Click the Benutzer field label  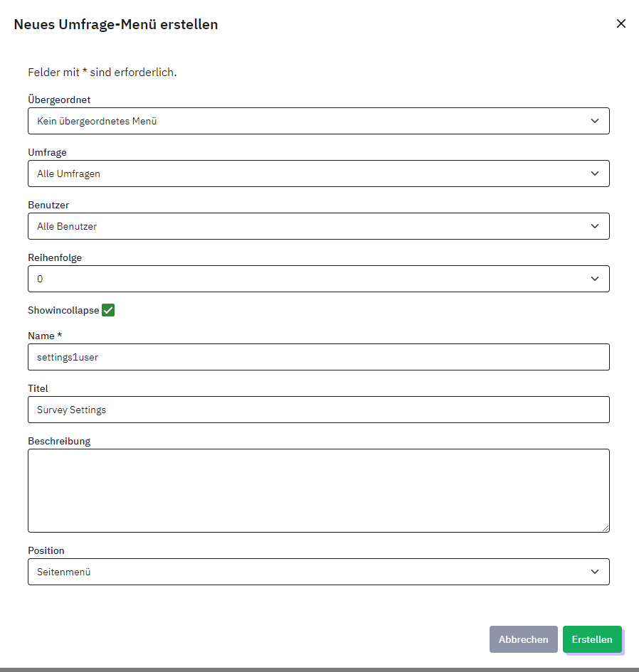click(x=48, y=205)
